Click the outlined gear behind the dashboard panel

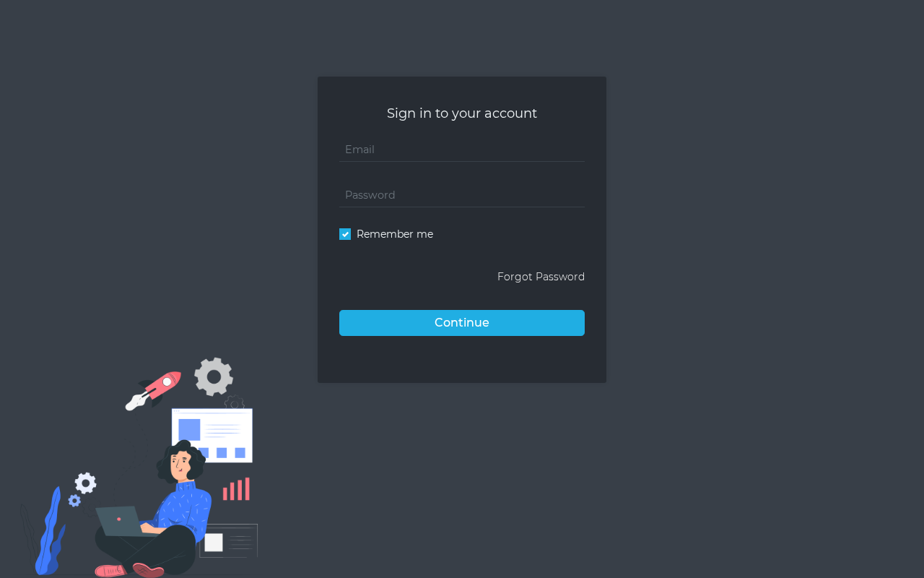[234, 403]
